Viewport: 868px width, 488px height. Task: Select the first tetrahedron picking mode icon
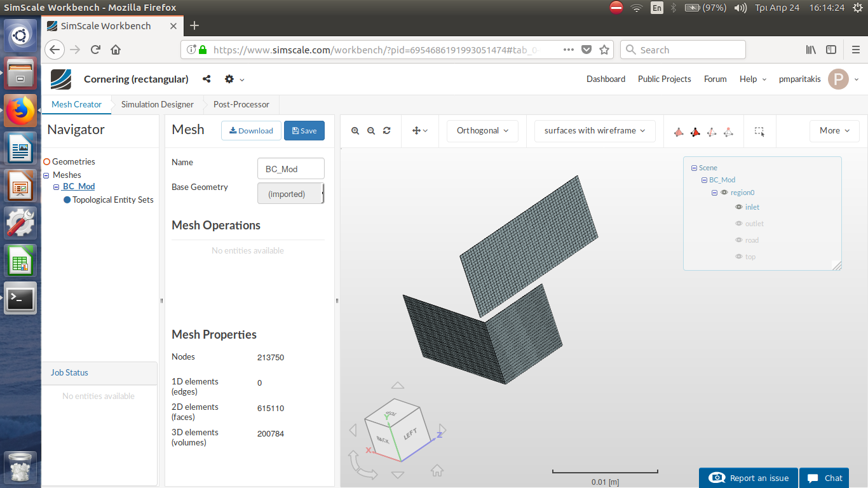point(679,132)
